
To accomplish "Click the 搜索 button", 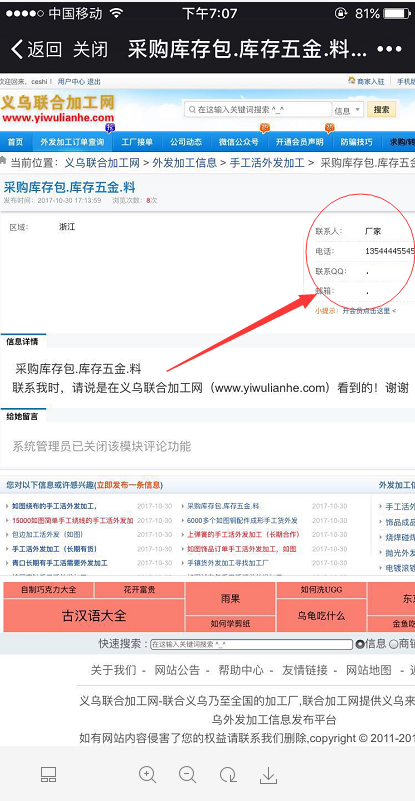I will click(381, 109).
